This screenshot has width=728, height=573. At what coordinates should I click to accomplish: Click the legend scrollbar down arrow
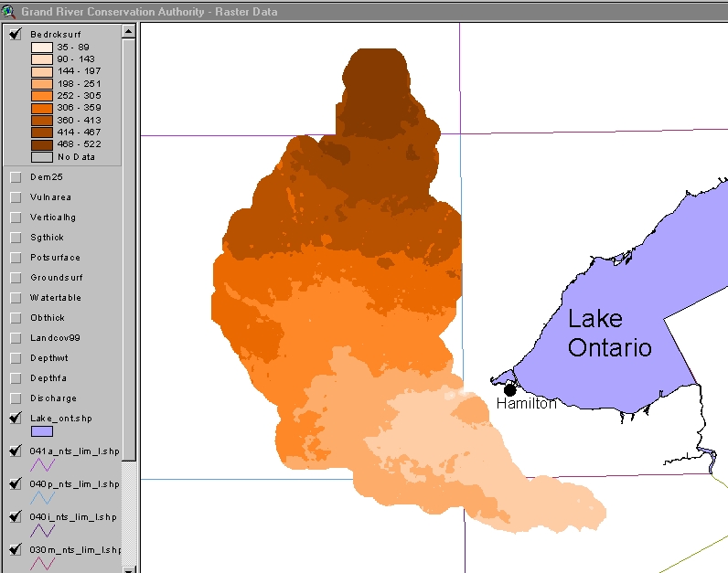(129, 569)
